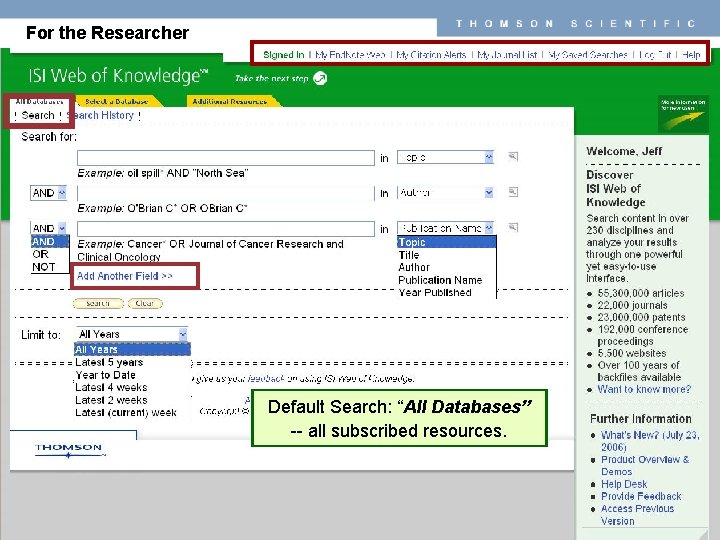Click the Thomson logo at the bottom
Image resolution: width=720 pixels, height=540 pixels.
pos(69,450)
